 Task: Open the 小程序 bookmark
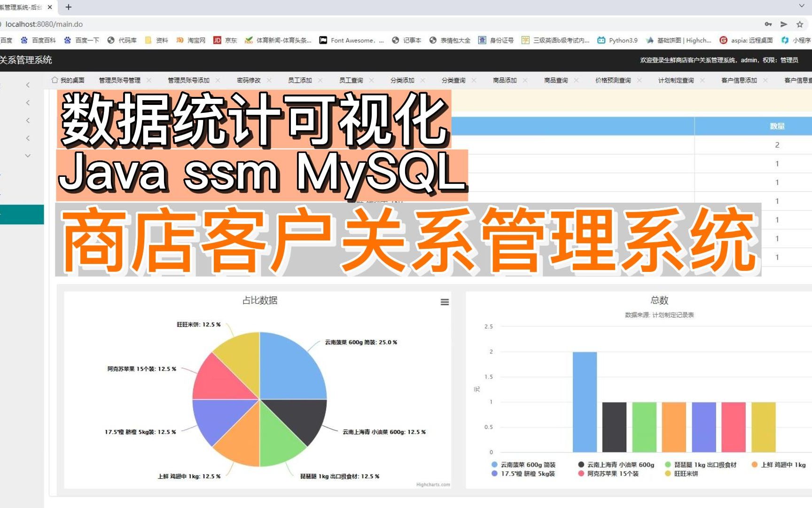click(796, 40)
